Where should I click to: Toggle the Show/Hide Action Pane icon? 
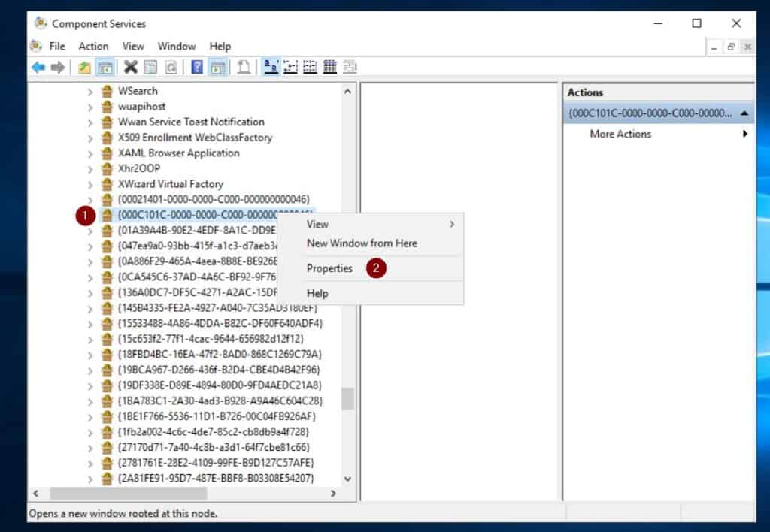click(x=217, y=67)
